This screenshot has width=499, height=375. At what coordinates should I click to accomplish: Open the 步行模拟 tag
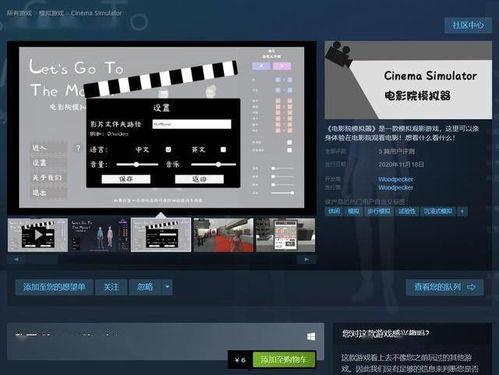tap(379, 211)
